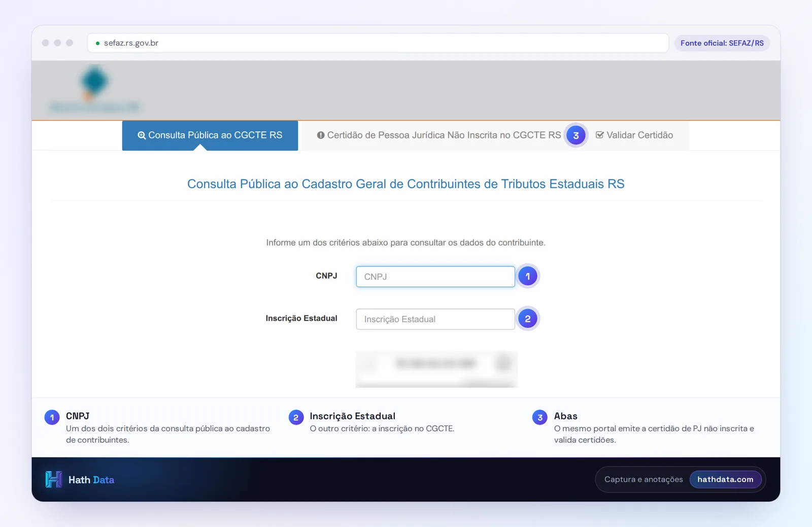The height and width of the screenshot is (527, 812).
Task: Click the magnifier icon on Consulta Pública tab
Action: [142, 135]
